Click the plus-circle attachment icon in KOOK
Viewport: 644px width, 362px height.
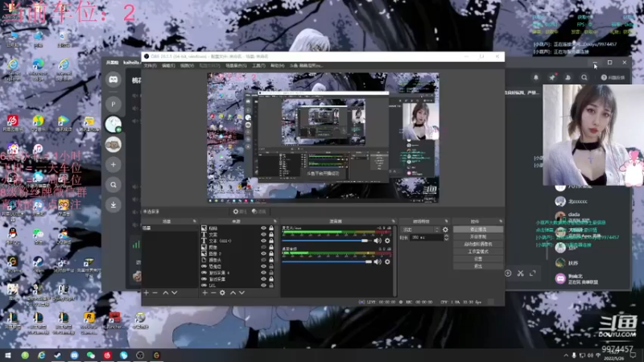pos(508,274)
